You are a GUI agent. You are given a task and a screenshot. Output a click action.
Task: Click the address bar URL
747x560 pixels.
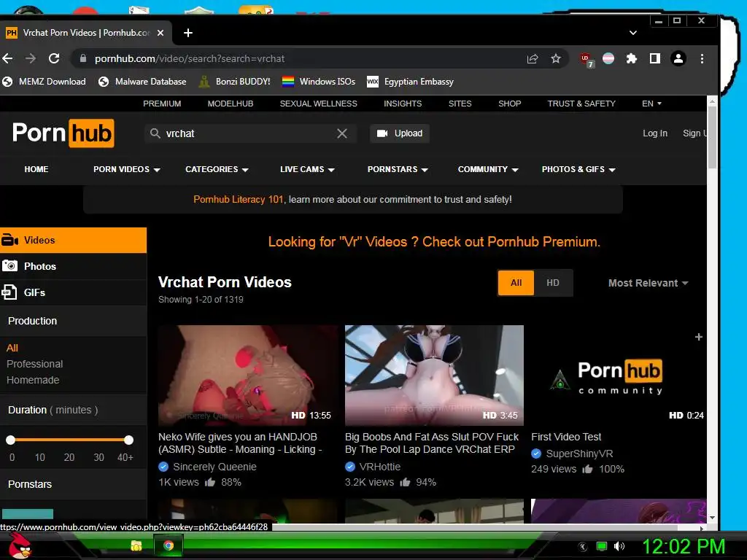pyautogui.click(x=190, y=58)
